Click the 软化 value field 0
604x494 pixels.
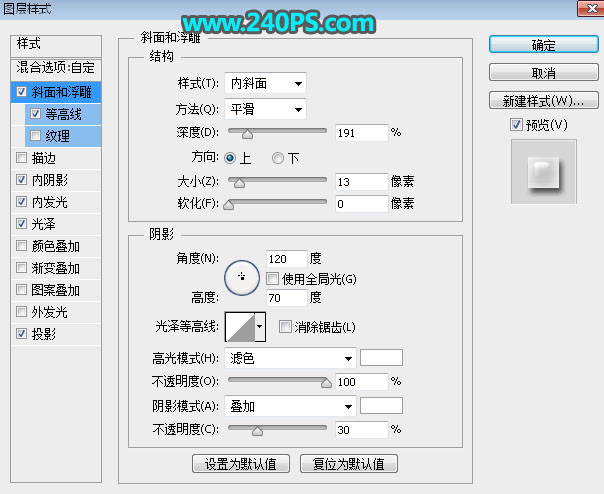361,203
